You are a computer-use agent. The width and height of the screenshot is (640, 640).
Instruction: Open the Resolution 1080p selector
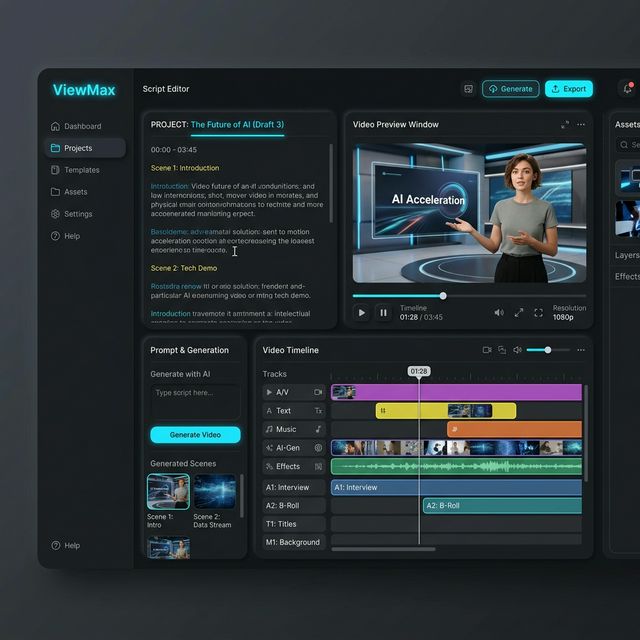pyautogui.click(x=569, y=313)
